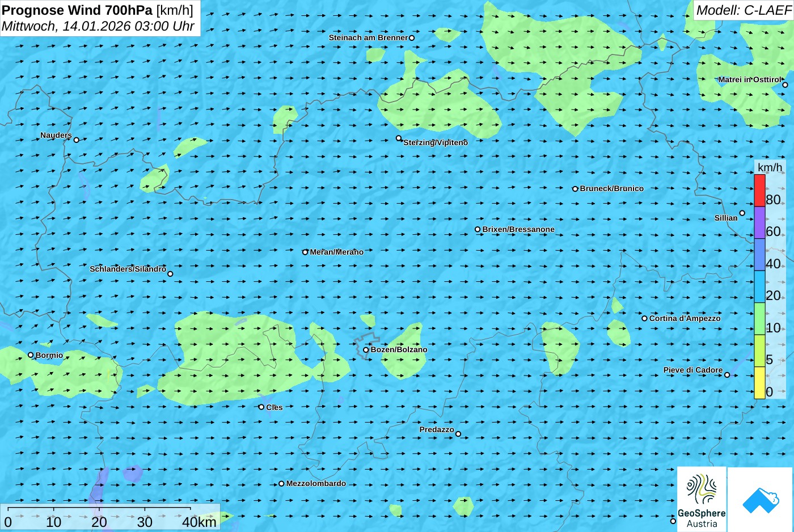794x532 pixels.
Task: Click the red legend color swatch
Action: click(x=759, y=191)
